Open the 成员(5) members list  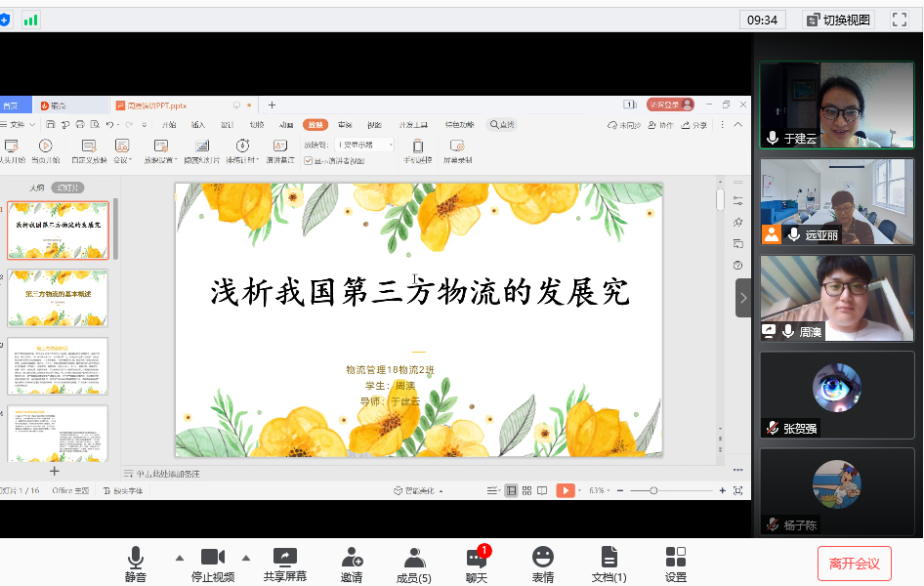coord(414,564)
